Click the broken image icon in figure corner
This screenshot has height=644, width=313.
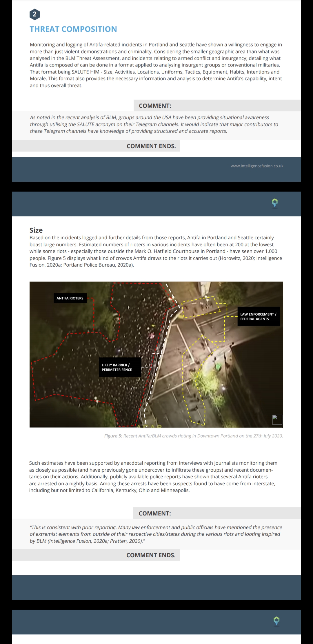pos(277,419)
